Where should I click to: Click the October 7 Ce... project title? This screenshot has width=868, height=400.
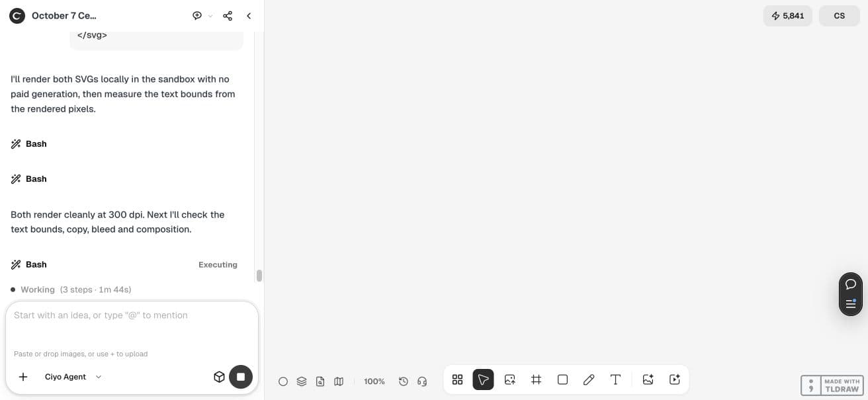point(64,15)
